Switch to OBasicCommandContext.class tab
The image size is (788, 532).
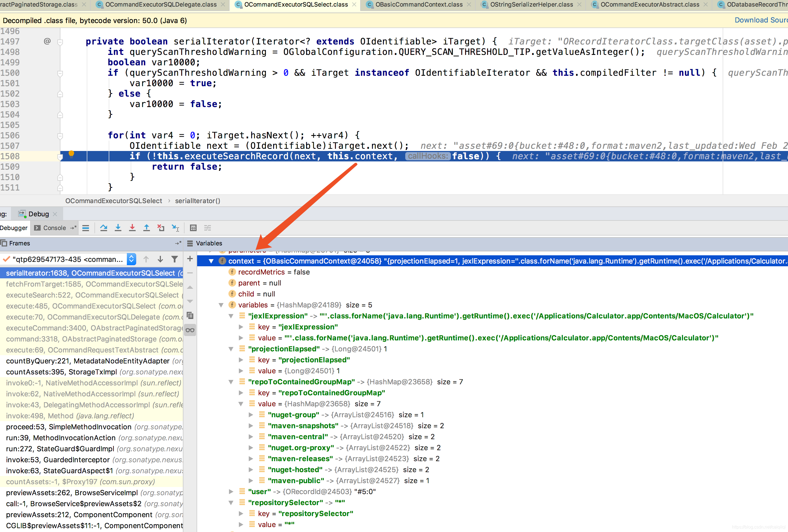pyautogui.click(x=418, y=5)
